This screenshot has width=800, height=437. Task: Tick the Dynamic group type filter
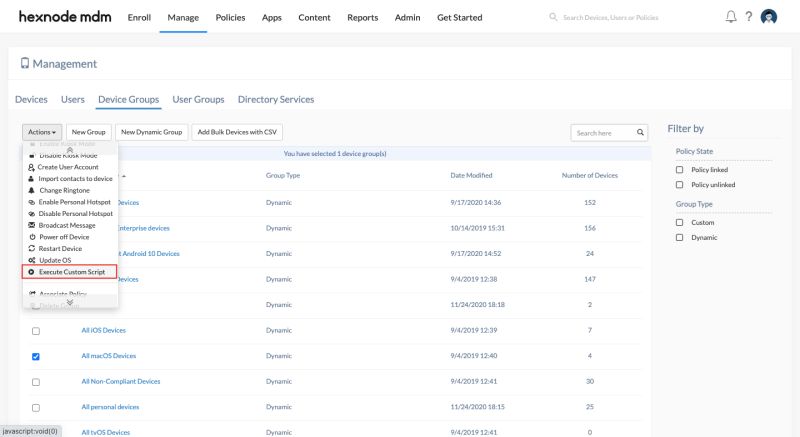pos(679,238)
